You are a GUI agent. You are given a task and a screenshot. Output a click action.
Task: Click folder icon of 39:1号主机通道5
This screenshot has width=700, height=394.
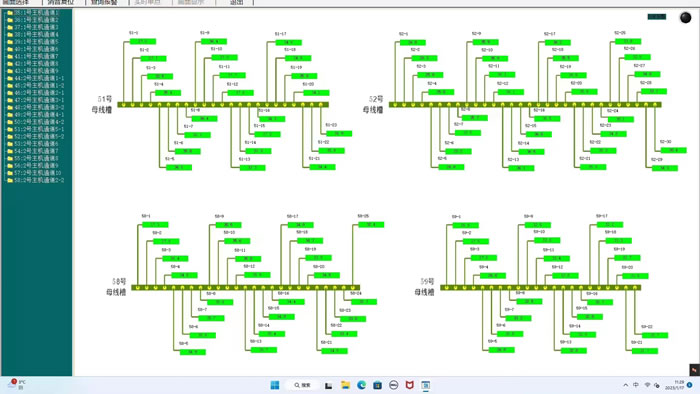[x=10, y=42]
